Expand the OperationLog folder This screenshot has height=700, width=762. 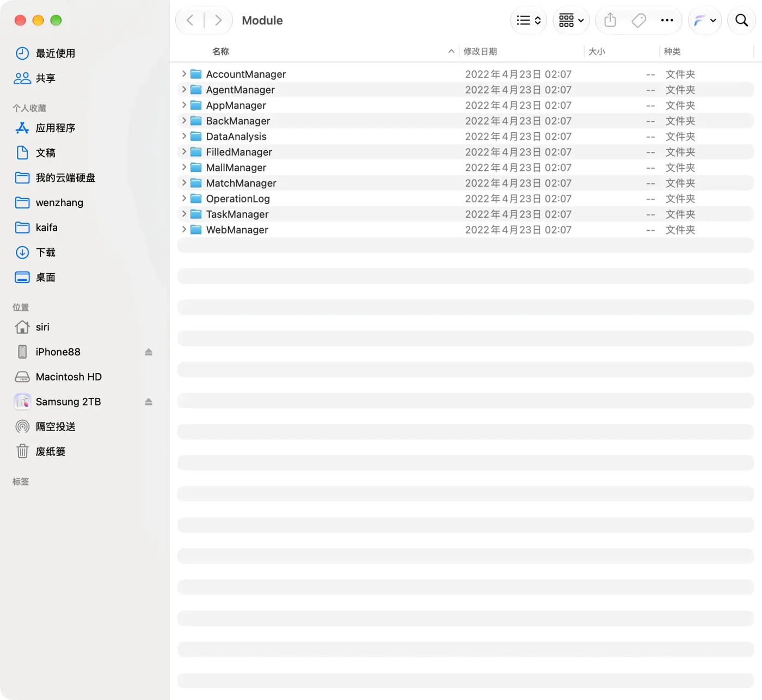coord(184,199)
